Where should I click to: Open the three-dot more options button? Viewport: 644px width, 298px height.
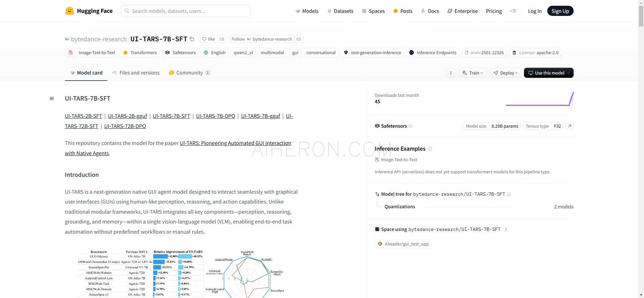(451, 73)
